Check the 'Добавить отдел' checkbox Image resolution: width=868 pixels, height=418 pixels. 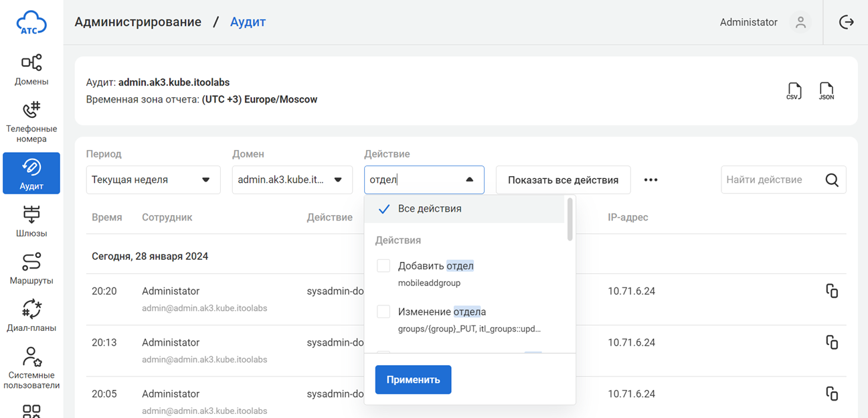tap(383, 266)
